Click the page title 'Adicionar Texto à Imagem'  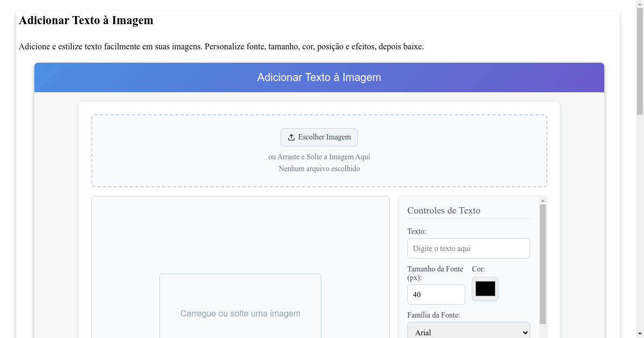click(86, 20)
